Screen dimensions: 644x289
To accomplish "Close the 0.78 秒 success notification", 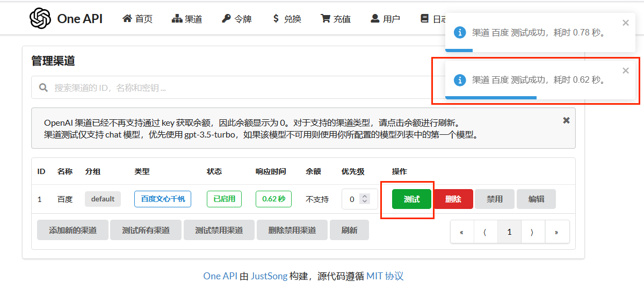I will pyautogui.click(x=625, y=23).
